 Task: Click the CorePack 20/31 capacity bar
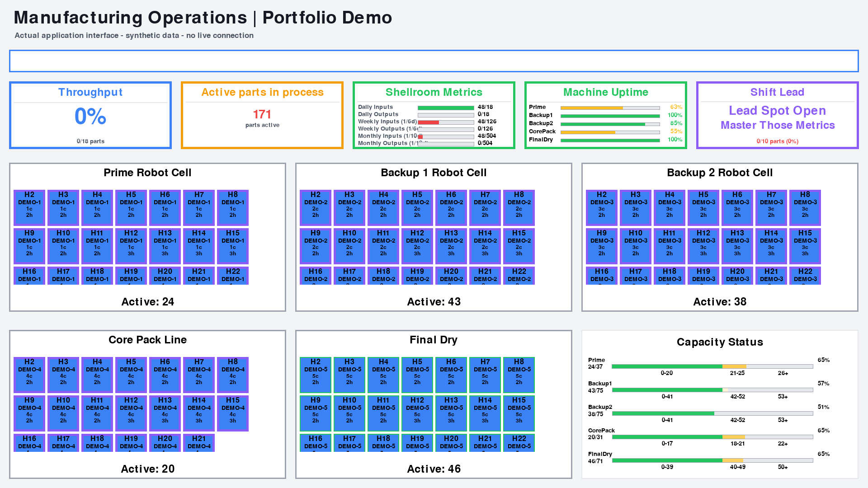pos(712,437)
